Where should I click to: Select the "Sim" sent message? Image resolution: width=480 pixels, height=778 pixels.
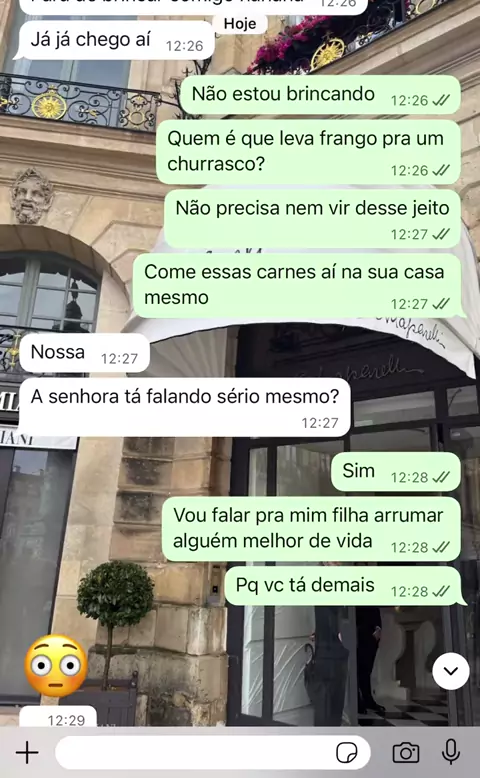(x=396, y=472)
